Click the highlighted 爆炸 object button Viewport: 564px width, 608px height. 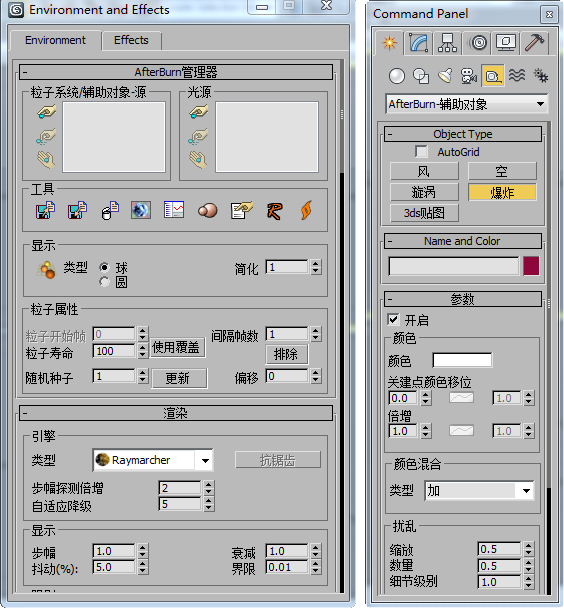pos(502,192)
